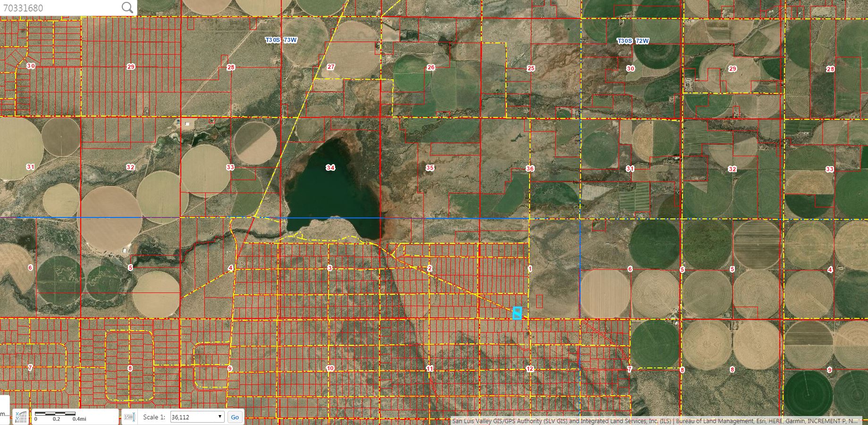Click the T30S 72W township label

[633, 41]
